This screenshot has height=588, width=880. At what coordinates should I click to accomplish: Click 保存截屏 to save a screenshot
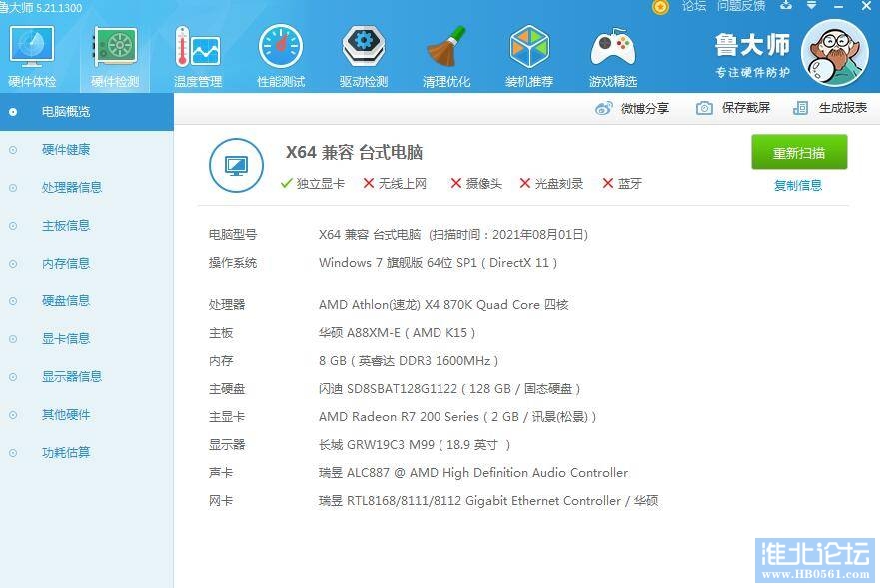734,108
